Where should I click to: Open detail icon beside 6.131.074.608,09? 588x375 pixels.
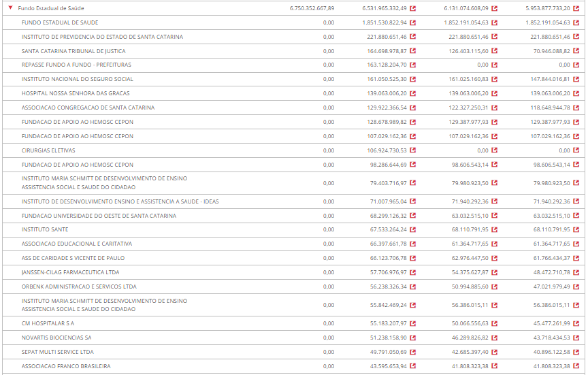click(x=495, y=8)
